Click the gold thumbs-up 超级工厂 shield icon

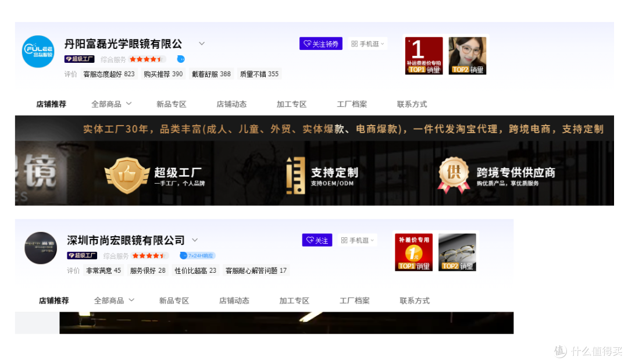[127, 176]
